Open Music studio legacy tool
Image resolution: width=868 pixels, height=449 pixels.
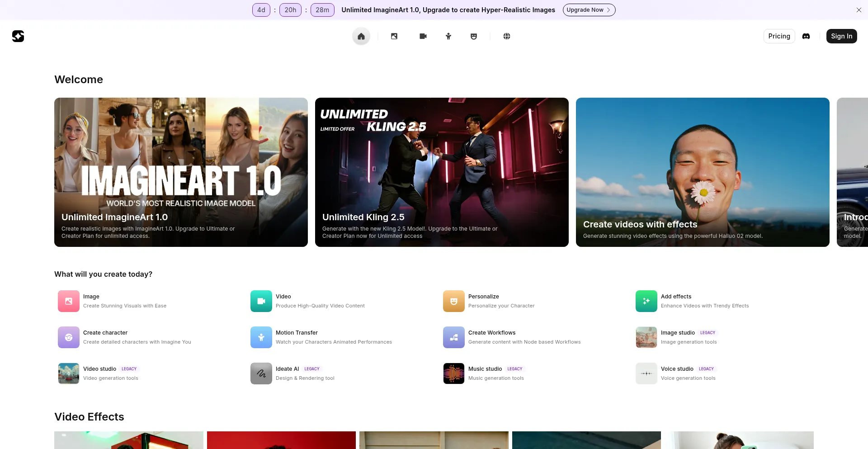tap(485, 369)
